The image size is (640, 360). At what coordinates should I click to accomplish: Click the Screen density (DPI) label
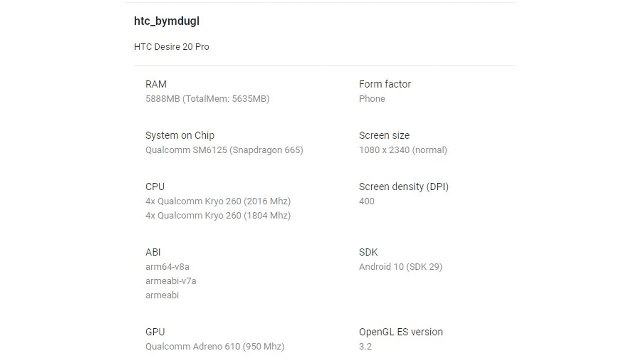click(x=404, y=187)
